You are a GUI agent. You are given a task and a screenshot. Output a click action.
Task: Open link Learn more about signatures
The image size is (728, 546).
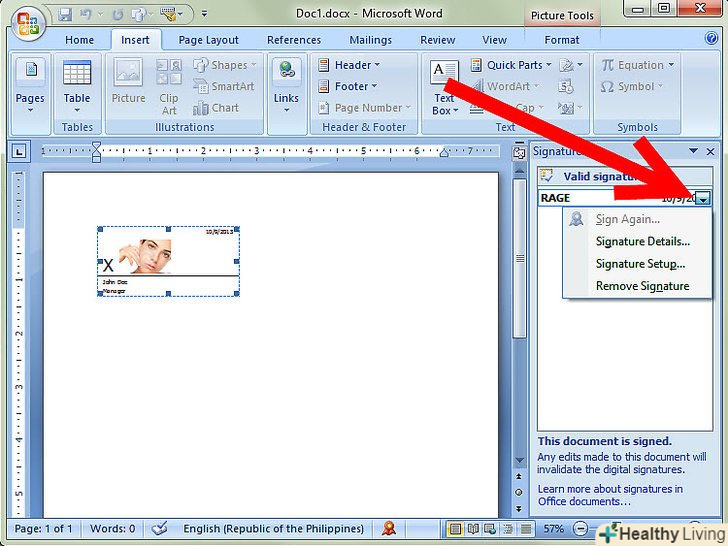coord(610,495)
